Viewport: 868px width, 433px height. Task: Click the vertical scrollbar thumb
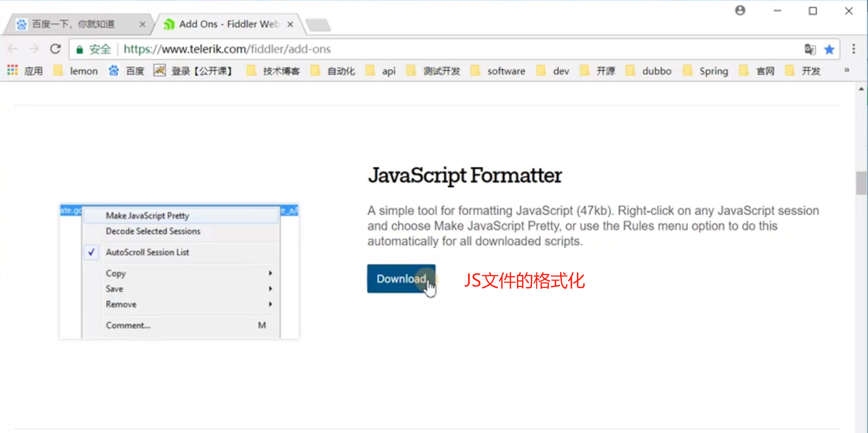coord(861,183)
